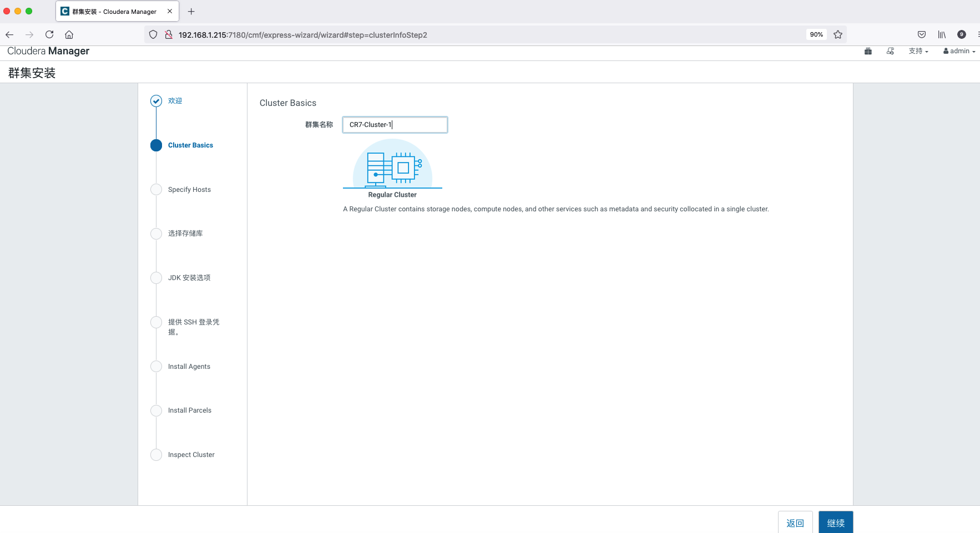Click the extension badge icon showing 9
Screen dimensions: 980x533
coord(962,34)
